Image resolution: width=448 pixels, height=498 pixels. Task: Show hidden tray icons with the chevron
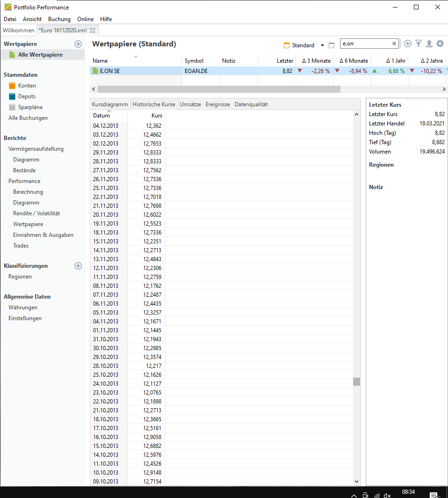(354, 496)
